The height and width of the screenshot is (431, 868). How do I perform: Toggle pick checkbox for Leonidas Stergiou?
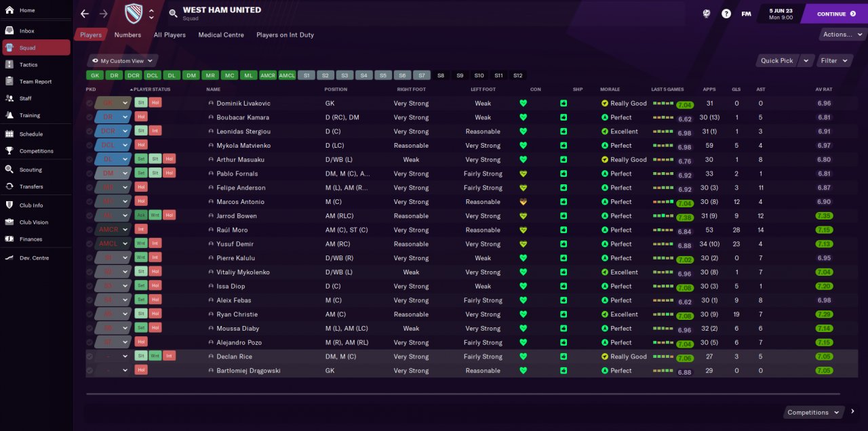coord(90,131)
